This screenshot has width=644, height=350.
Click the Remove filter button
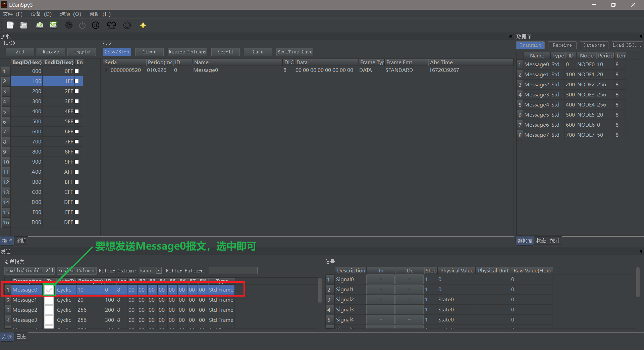point(51,52)
